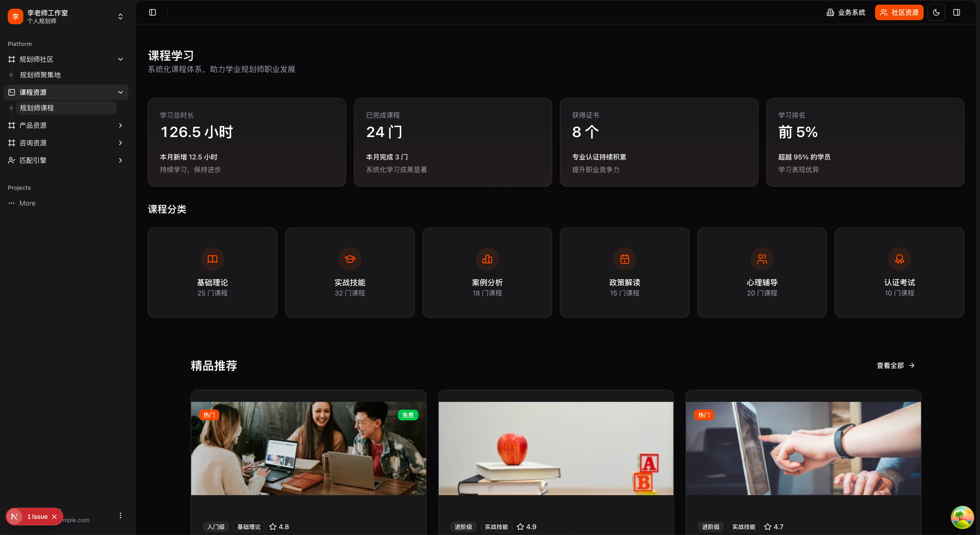Click the 心理辅导 people icon
The height and width of the screenshot is (535, 980).
coord(762,259)
